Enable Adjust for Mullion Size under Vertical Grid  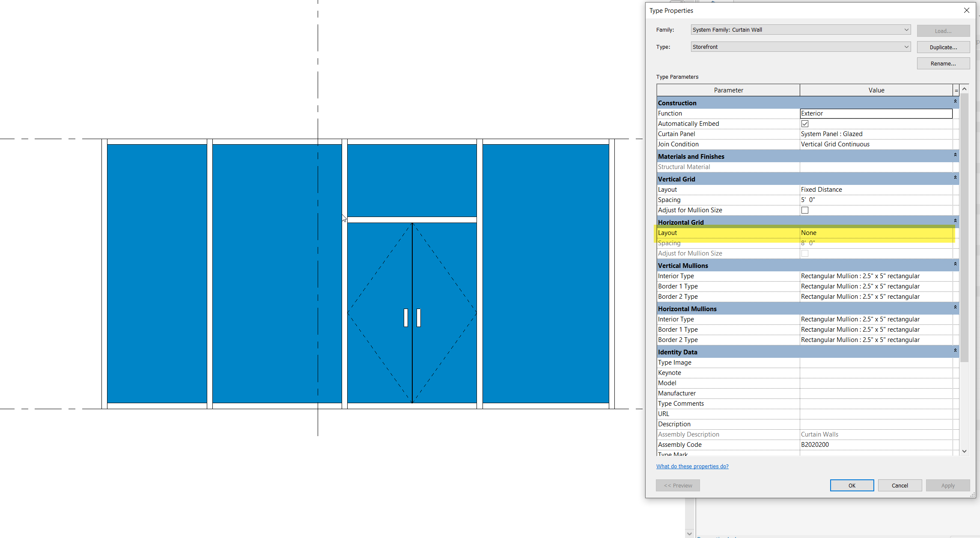(x=804, y=210)
